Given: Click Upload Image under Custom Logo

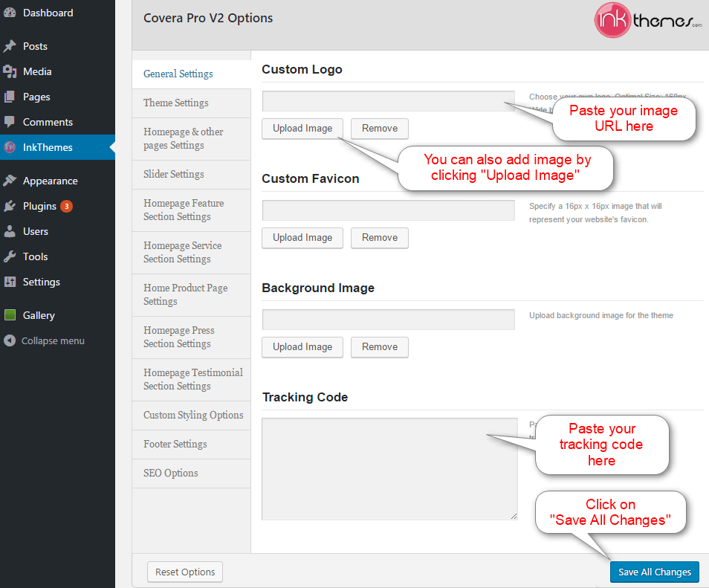Looking at the screenshot, I should click(302, 129).
